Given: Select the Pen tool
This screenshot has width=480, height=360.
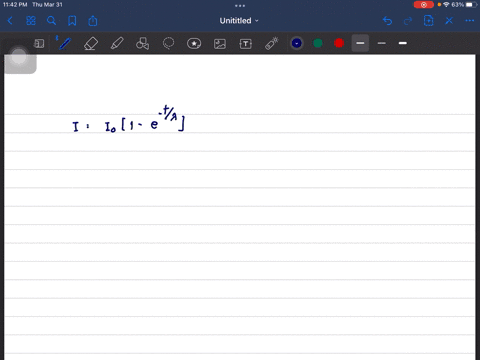Looking at the screenshot, I should pyautogui.click(x=64, y=43).
